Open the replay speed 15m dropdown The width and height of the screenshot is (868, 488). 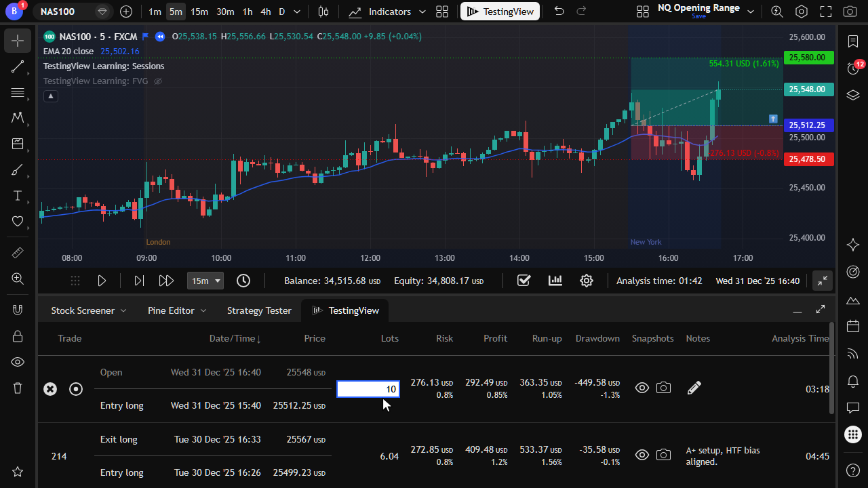(x=205, y=281)
